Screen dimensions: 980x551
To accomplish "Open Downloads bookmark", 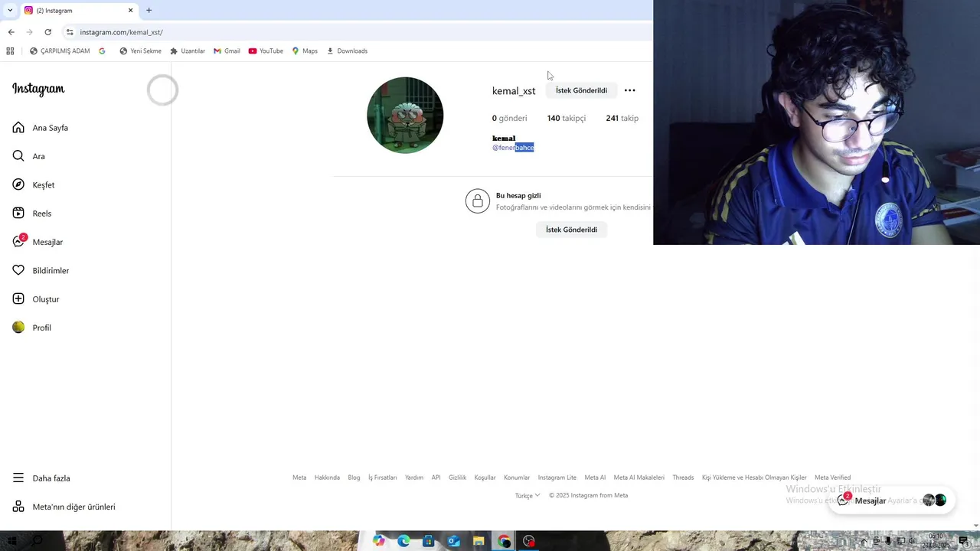I will 347,51.
